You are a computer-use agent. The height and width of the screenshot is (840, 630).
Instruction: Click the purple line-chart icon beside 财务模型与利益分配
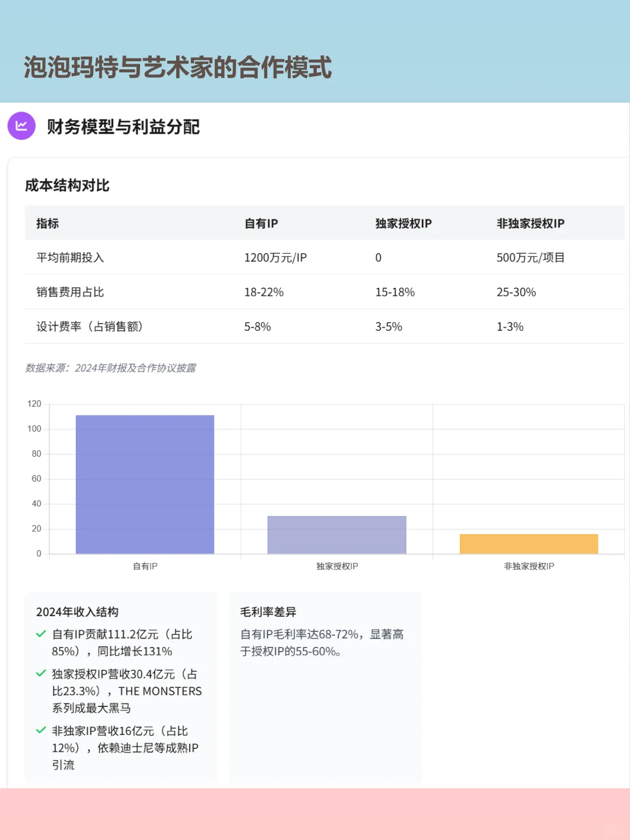21,126
